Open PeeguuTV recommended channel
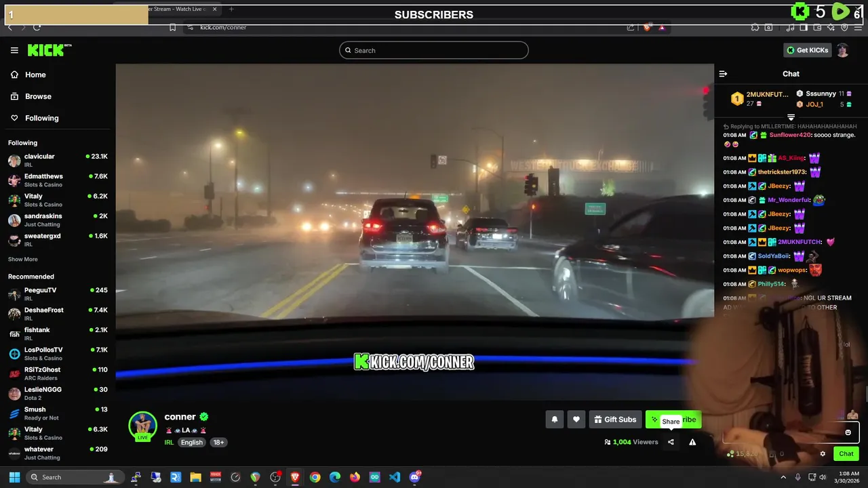This screenshot has width=868, height=488. pyautogui.click(x=58, y=293)
